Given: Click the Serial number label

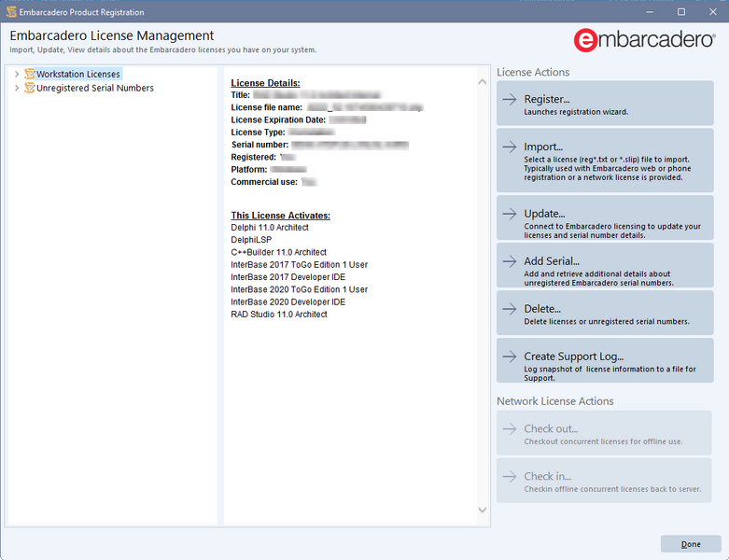Looking at the screenshot, I should pos(259,145).
